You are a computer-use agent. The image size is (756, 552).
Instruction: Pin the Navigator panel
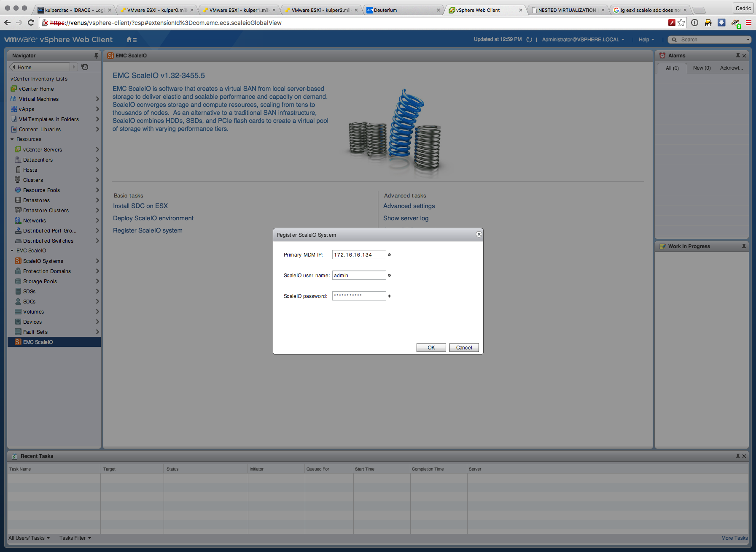click(96, 56)
